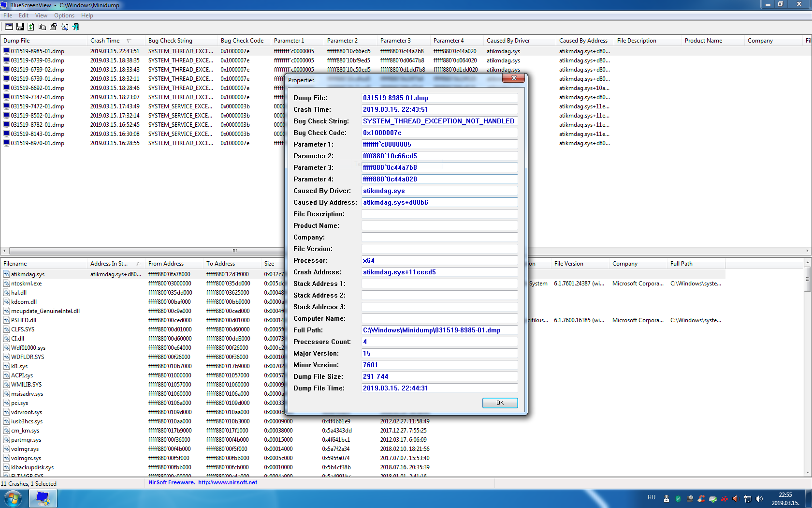Screen dimensions: 812x508
Task: Click the Copy Selected Items icon
Action: point(43,27)
